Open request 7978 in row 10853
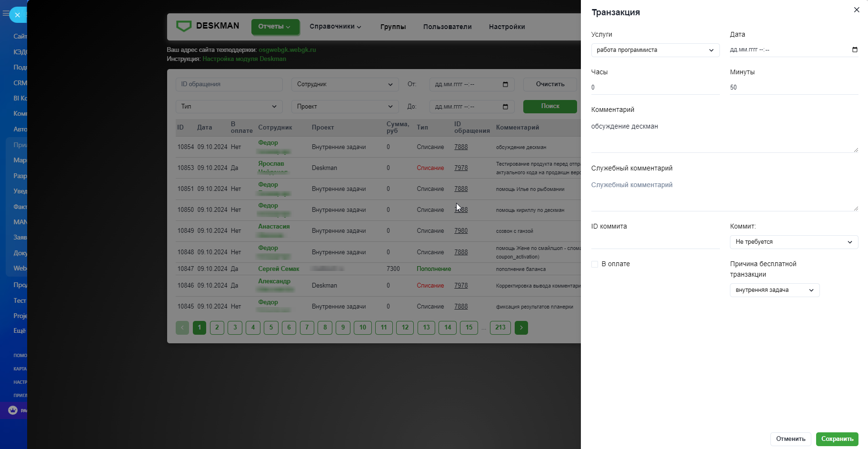 coord(461,168)
